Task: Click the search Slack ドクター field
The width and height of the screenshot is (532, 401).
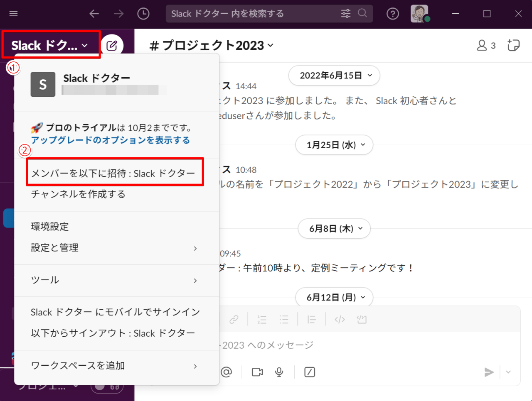Action: point(269,14)
